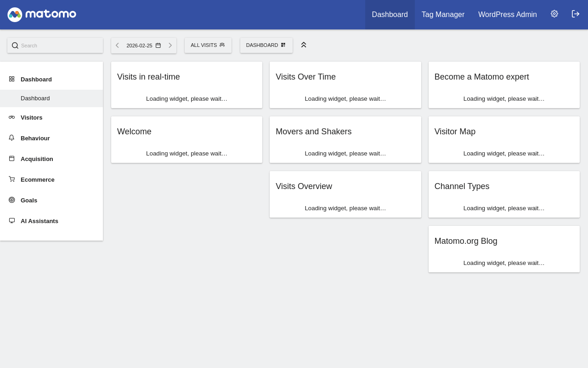Open the date picker showing 2026-02-25
Image resolution: width=588 pixels, height=368 pixels.
(x=143, y=46)
